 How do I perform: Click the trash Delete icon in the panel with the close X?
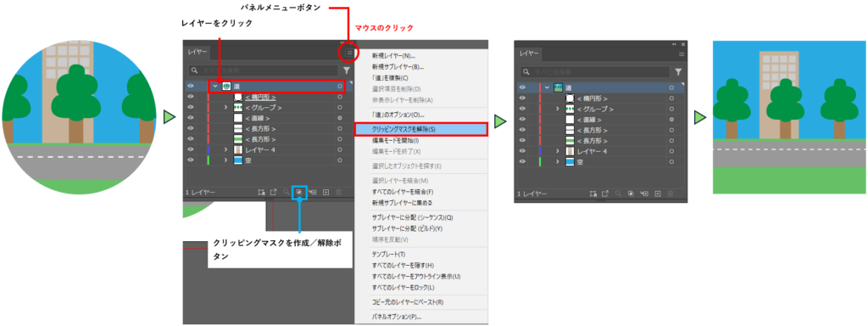coord(671,194)
